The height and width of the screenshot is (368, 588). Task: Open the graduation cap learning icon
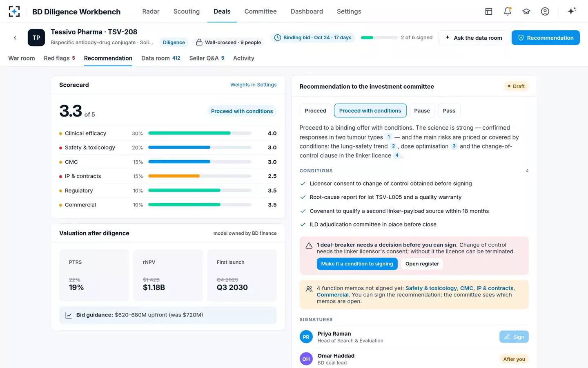click(526, 11)
